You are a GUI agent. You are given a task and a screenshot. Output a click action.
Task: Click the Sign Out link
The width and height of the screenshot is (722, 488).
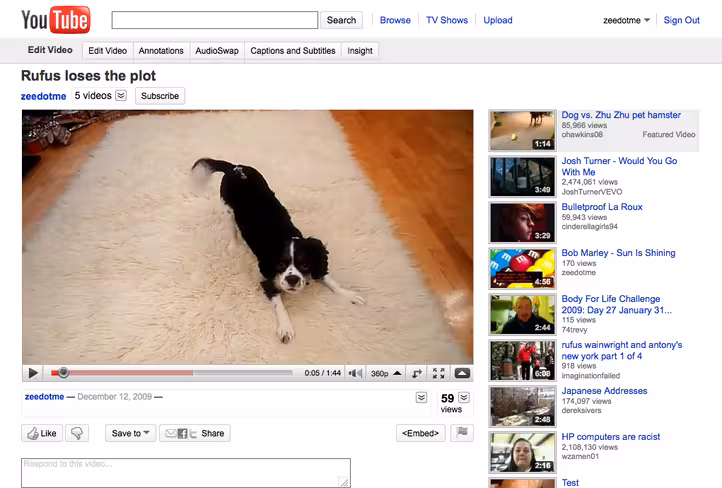681,20
